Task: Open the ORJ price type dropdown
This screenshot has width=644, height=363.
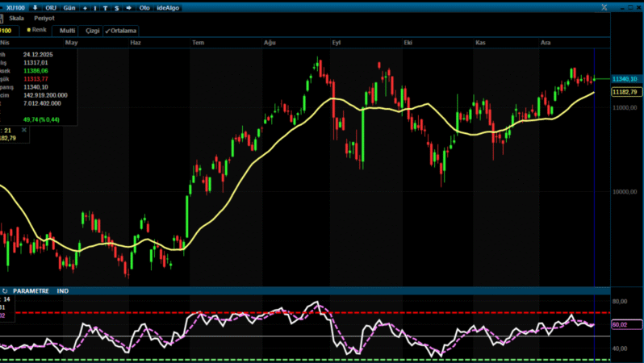Action: click(51, 7)
